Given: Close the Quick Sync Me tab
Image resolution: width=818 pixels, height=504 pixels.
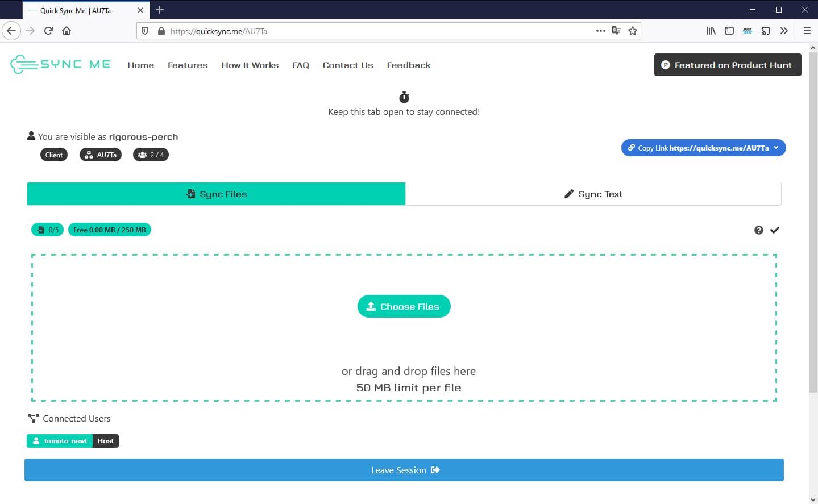Looking at the screenshot, I should tap(140, 10).
